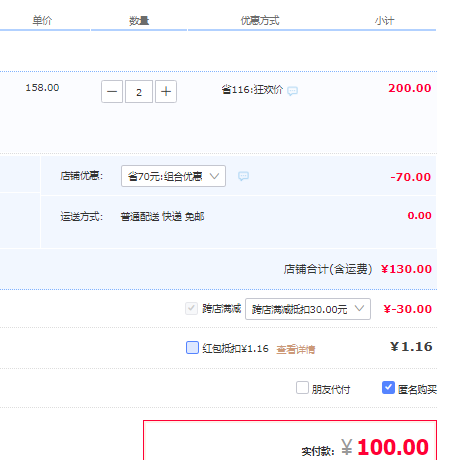462x460 pixels.
Task: Click the 数量 column header
Action: 139,21
